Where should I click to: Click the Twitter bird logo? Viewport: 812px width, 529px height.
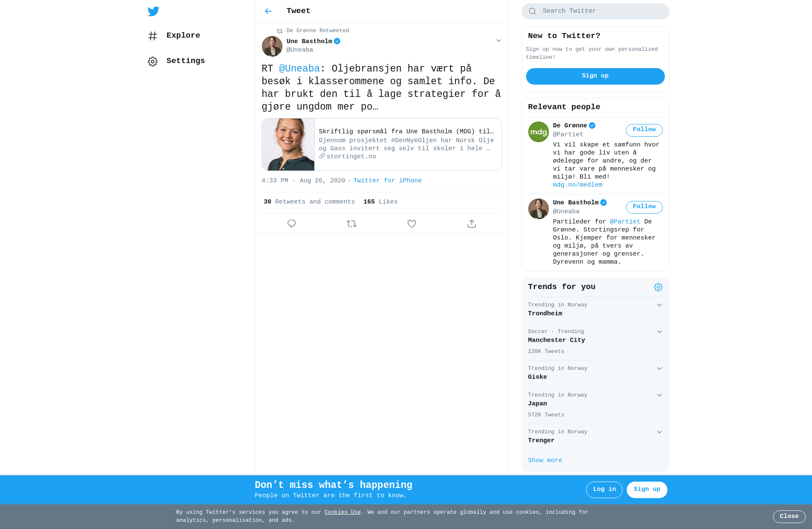[x=154, y=11]
